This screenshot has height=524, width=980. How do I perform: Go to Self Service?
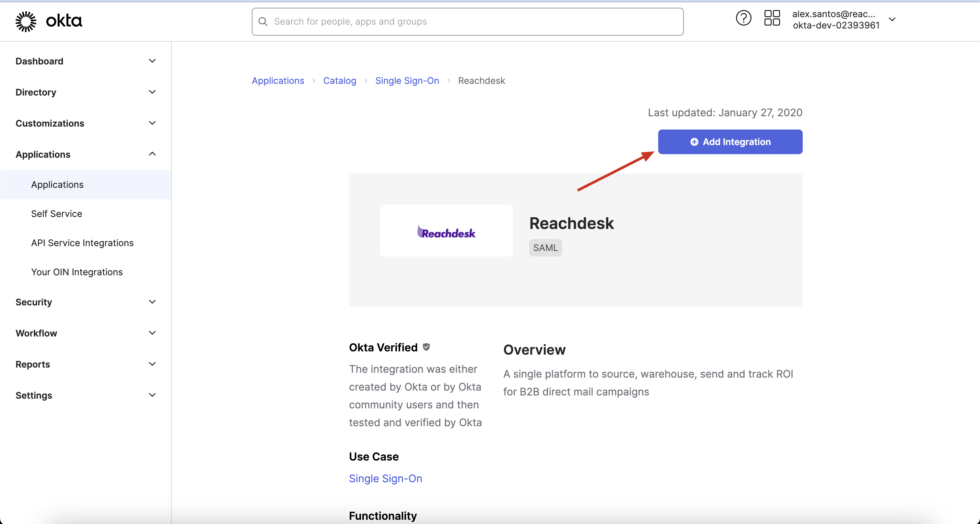pyautogui.click(x=56, y=214)
